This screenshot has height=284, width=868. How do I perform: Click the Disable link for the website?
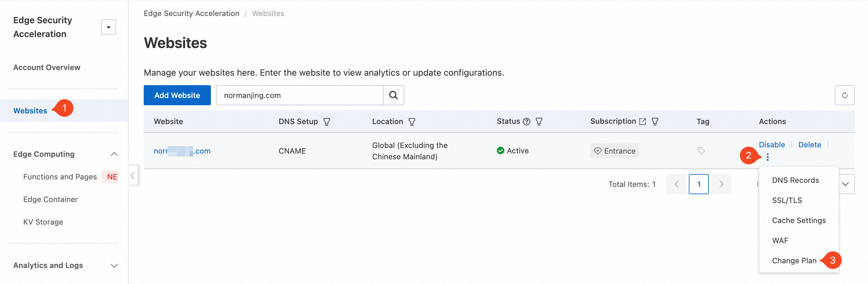click(x=772, y=145)
